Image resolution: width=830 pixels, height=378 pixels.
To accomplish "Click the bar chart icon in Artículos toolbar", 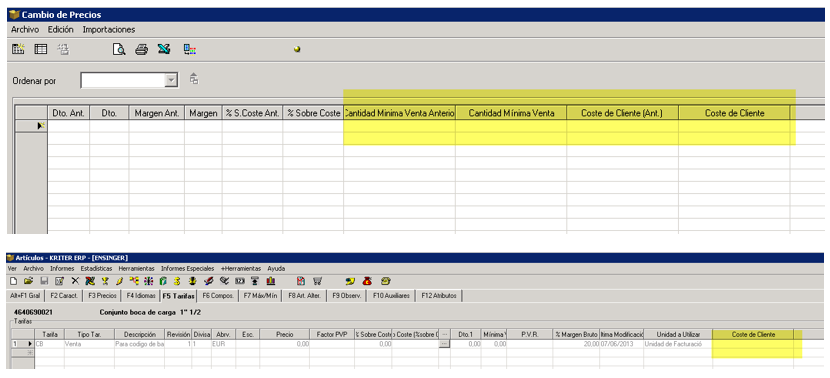I will pyautogui.click(x=270, y=281).
